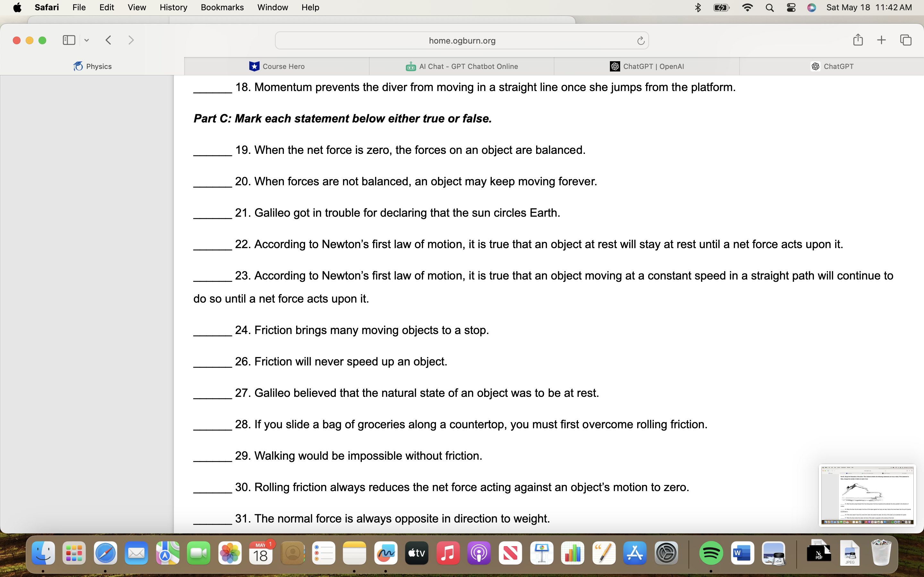Expand the sidebar tab group dropdown
Image resolution: width=924 pixels, height=577 pixels.
click(87, 40)
